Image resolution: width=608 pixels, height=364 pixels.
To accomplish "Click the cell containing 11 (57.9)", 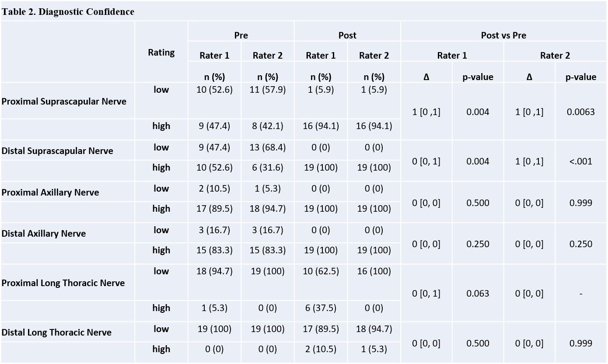I will (x=268, y=90).
